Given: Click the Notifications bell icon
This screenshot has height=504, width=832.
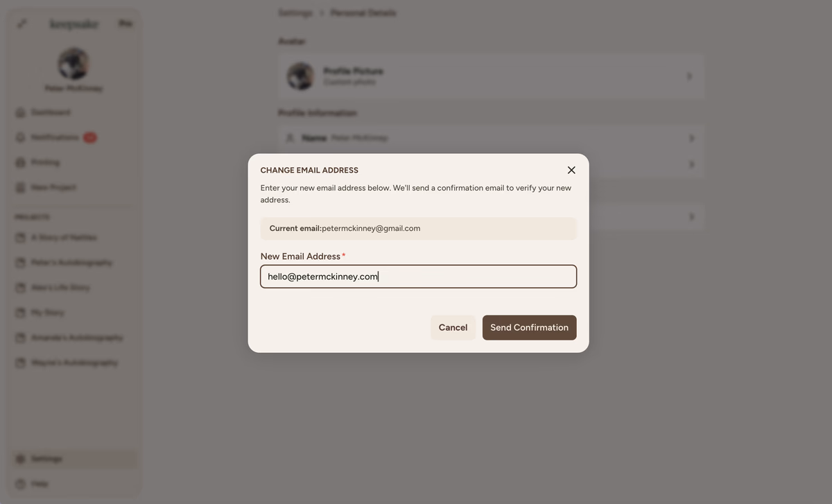Looking at the screenshot, I should [21, 137].
